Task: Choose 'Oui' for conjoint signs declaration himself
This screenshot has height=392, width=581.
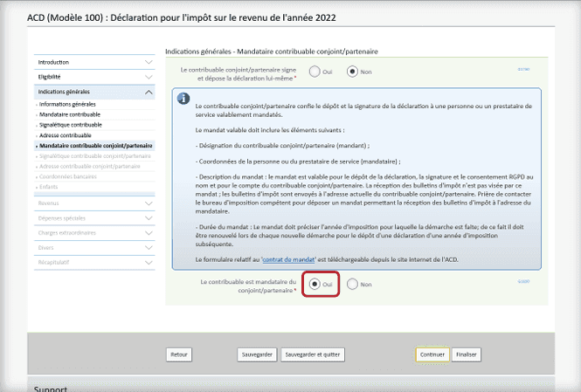Action: (x=315, y=72)
